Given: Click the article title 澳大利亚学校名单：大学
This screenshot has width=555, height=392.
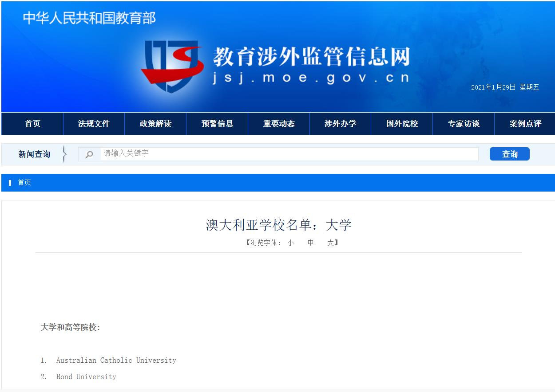Looking at the screenshot, I should pyautogui.click(x=278, y=225).
